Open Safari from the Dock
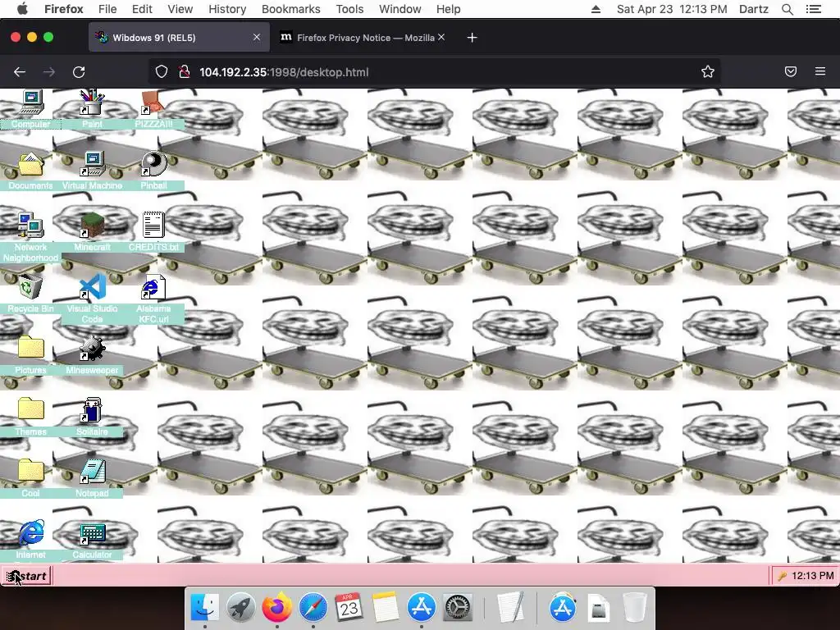840x630 pixels. coord(313,608)
